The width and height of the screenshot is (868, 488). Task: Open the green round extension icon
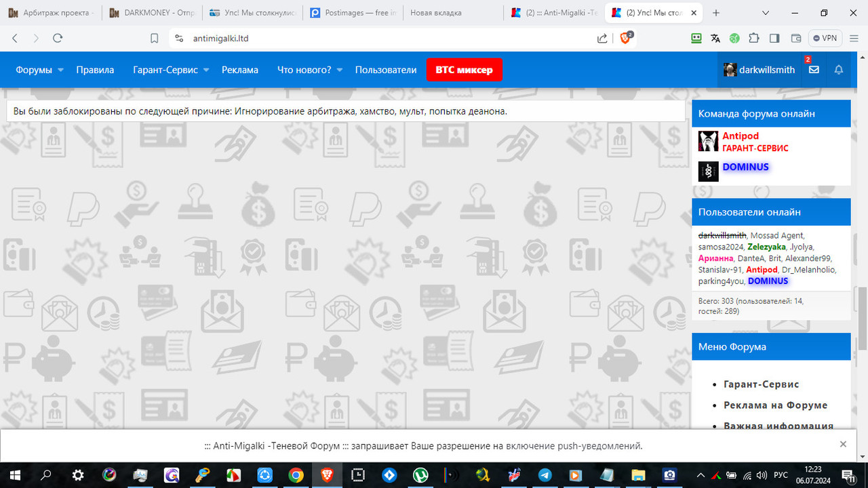pyautogui.click(x=734, y=39)
